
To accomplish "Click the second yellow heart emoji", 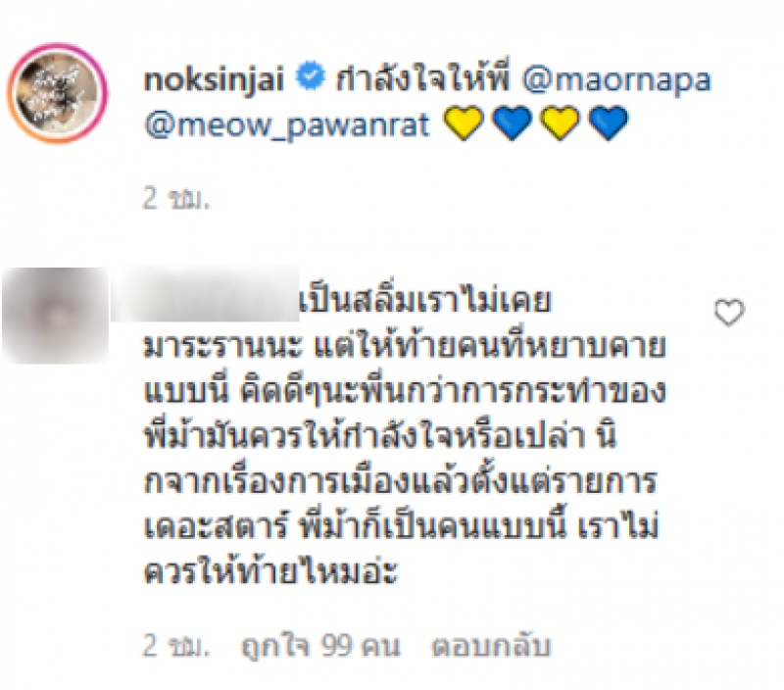I will click(560, 123).
